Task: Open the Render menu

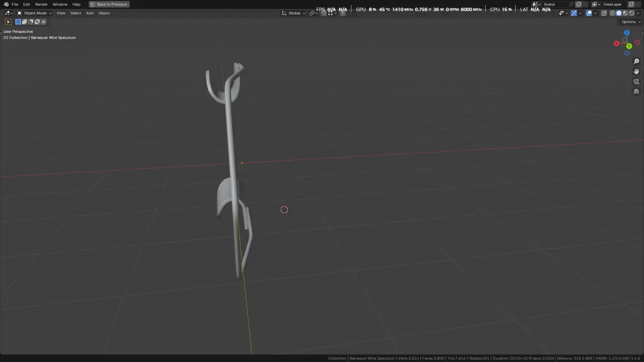Action: pos(41,4)
